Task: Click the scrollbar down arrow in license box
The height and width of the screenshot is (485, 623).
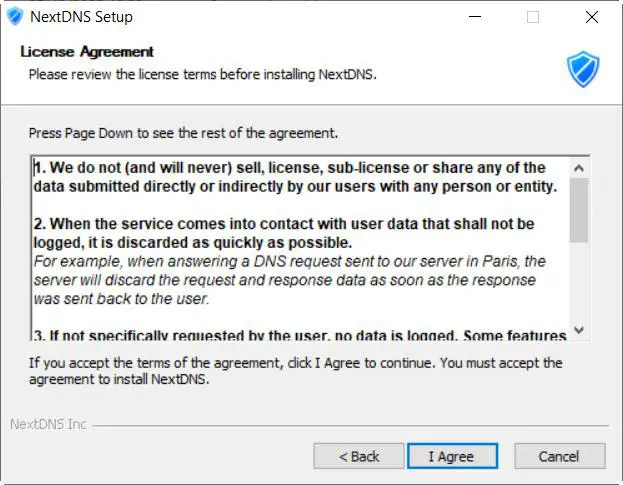Action: coord(578,330)
